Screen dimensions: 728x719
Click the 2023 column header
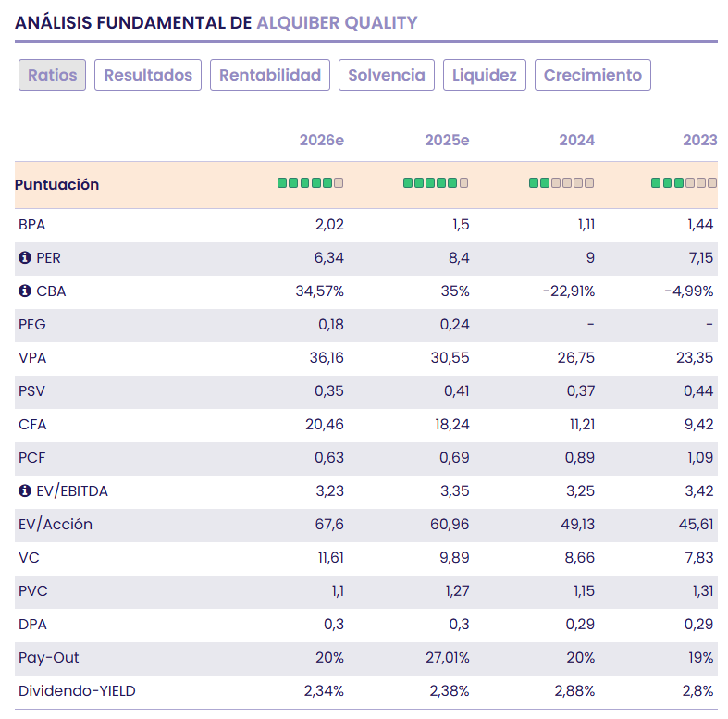[x=699, y=141]
